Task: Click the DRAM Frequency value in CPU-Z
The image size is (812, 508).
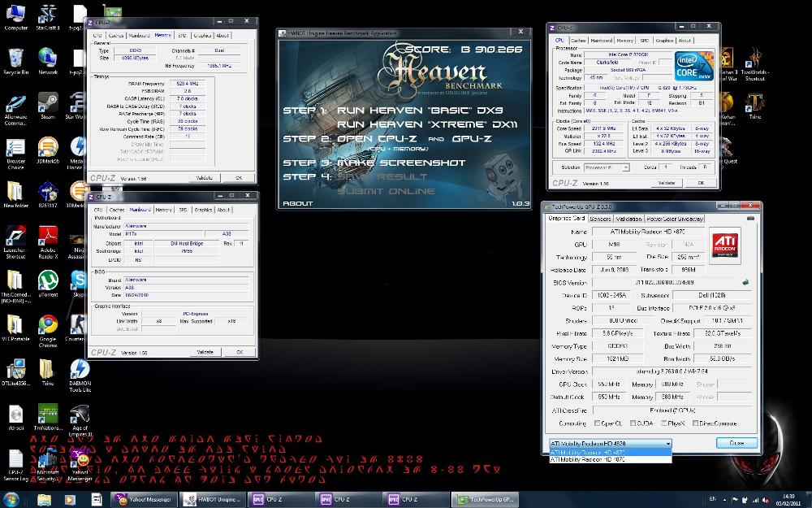Action: pos(188,83)
